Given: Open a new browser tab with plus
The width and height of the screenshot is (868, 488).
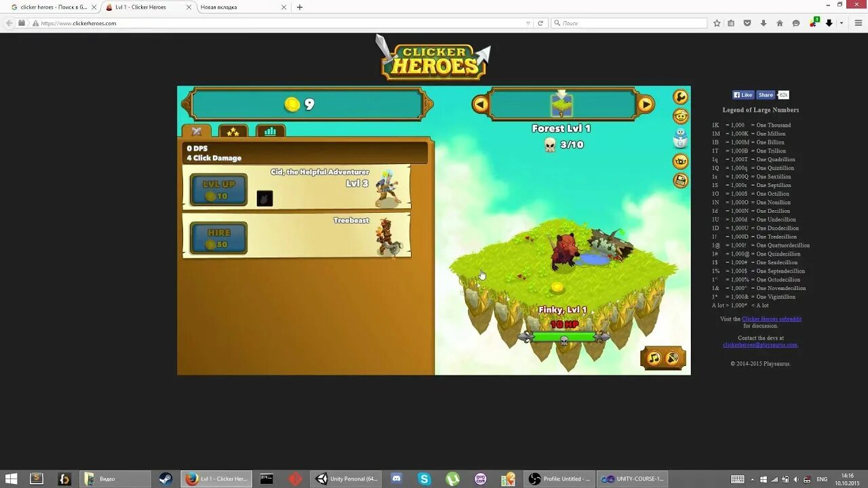Looking at the screenshot, I should [300, 7].
